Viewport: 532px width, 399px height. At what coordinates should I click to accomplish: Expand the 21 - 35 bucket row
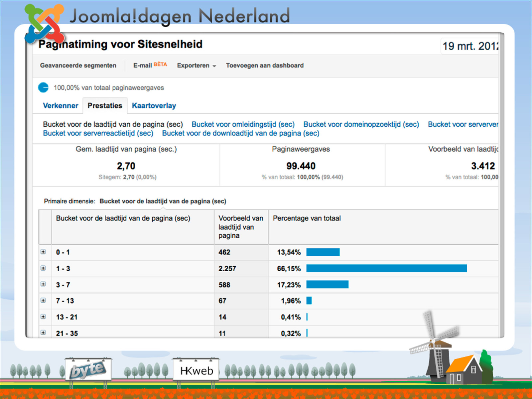(x=43, y=332)
